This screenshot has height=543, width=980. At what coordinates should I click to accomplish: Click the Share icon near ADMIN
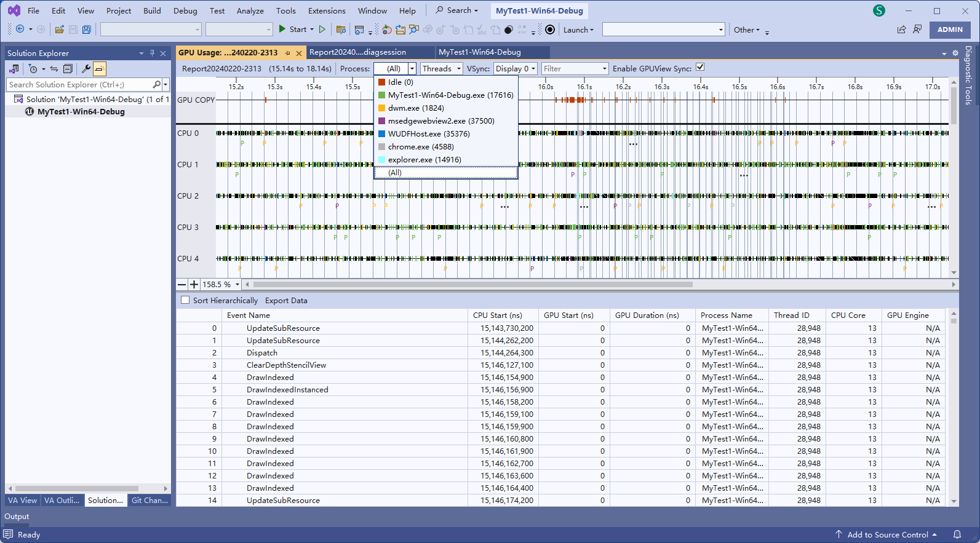tap(901, 30)
